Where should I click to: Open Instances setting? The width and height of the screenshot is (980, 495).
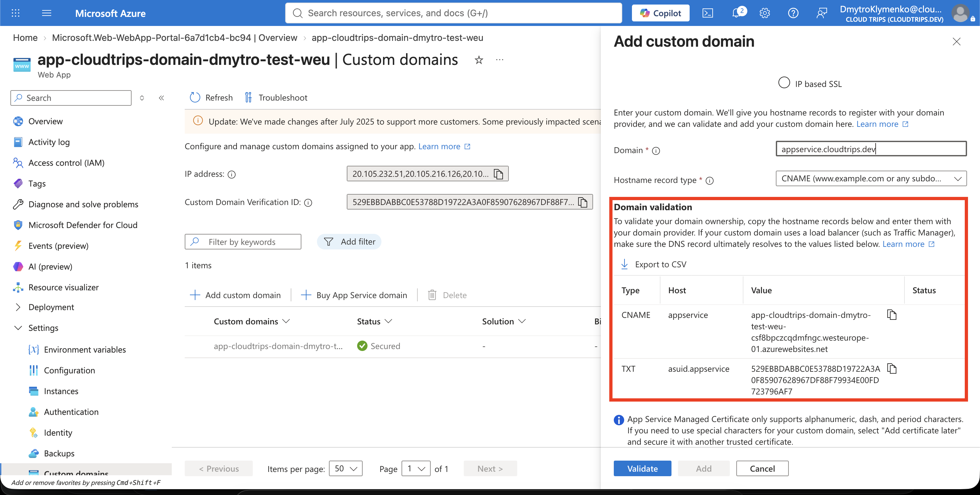pyautogui.click(x=61, y=391)
